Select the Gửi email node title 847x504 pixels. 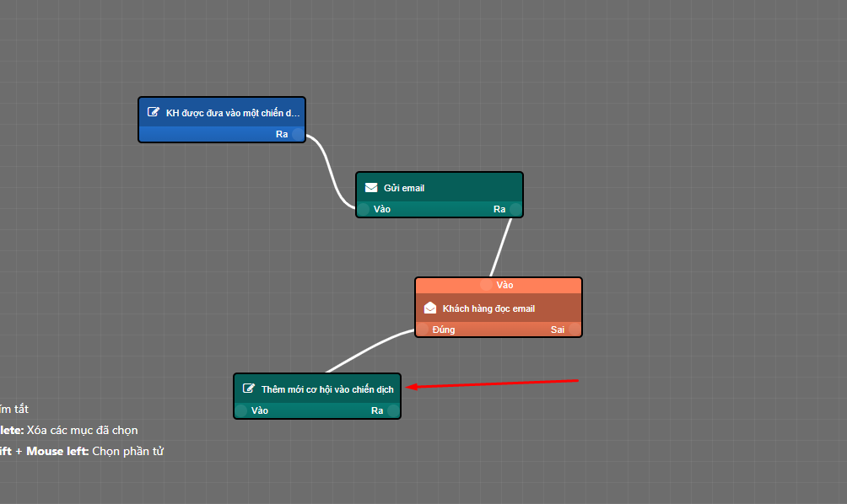[x=404, y=188]
